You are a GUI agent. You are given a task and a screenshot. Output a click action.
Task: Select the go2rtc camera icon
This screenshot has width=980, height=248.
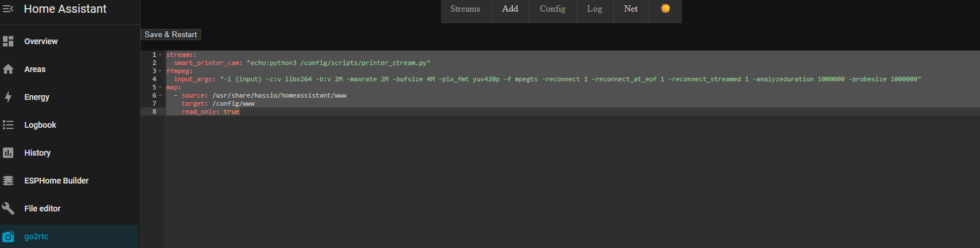click(x=8, y=236)
